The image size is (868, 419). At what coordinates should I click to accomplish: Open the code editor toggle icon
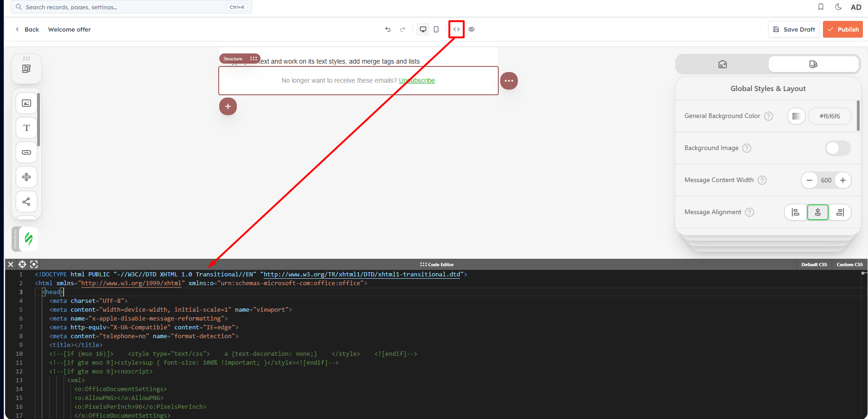point(457,29)
